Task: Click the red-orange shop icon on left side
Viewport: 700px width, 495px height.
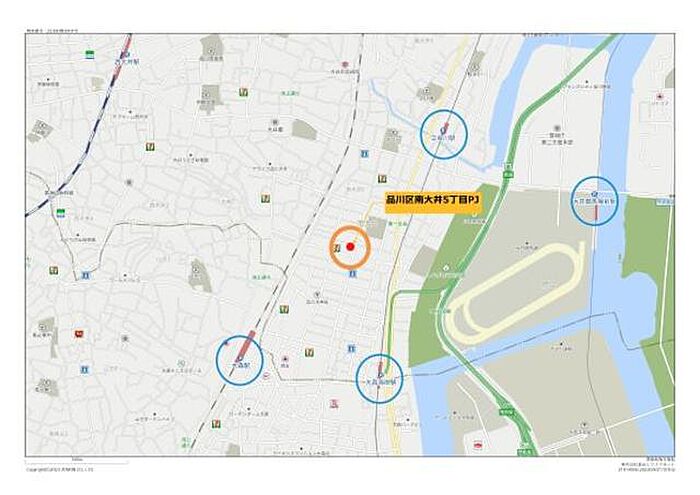Action: point(79,333)
